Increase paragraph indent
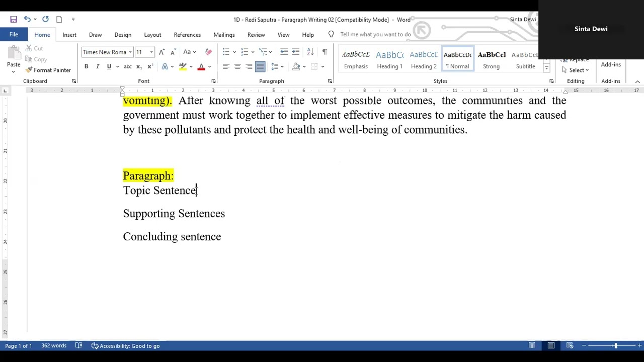 click(296, 52)
